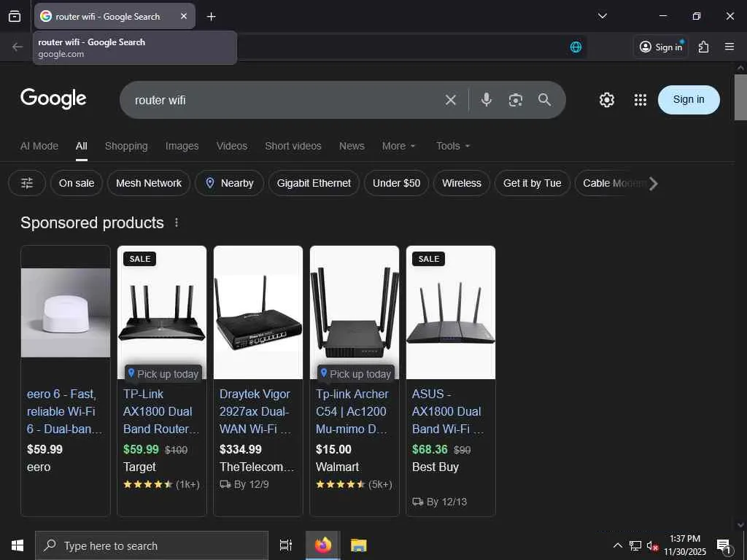Image resolution: width=747 pixels, height=560 pixels.
Task: Open Draytek Vigor 2927ax link
Action: coord(255,411)
